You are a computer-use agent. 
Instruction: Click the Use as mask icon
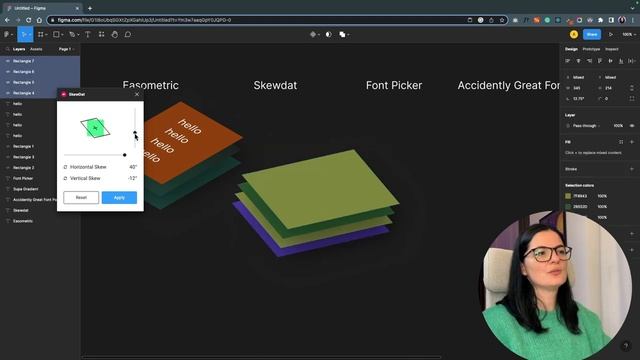point(329,35)
